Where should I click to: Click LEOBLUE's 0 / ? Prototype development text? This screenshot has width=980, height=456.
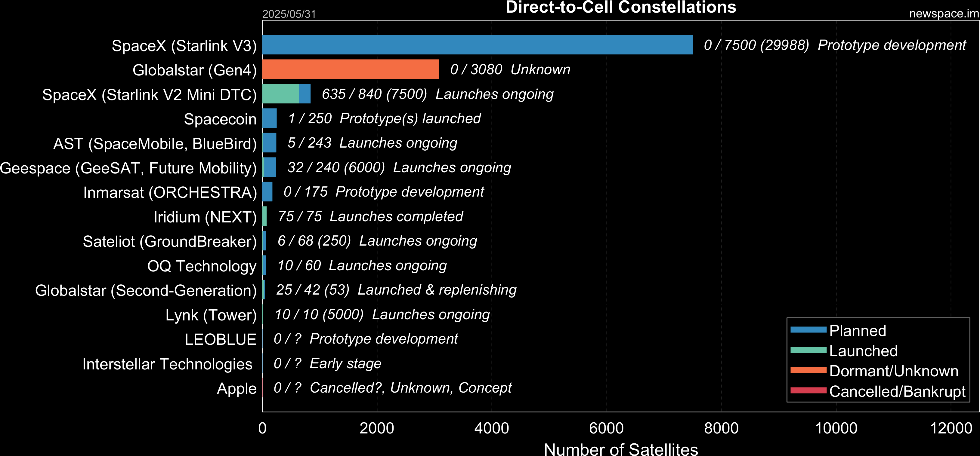click(366, 339)
